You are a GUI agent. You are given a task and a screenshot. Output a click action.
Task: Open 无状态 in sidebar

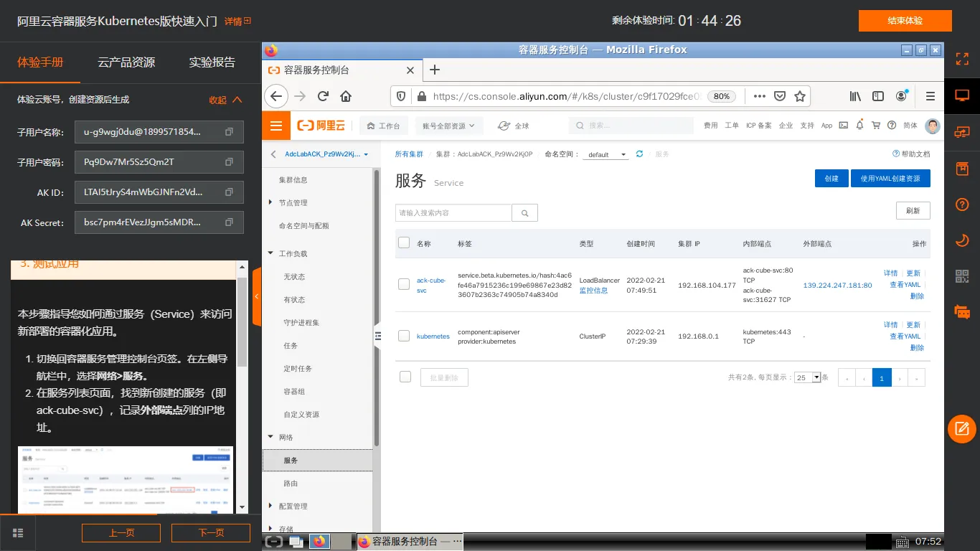(x=294, y=277)
